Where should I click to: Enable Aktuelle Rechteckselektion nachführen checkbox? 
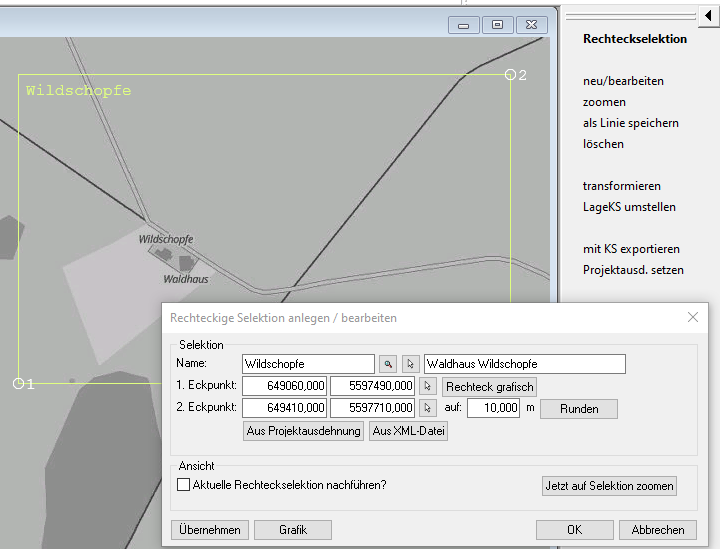point(183,485)
